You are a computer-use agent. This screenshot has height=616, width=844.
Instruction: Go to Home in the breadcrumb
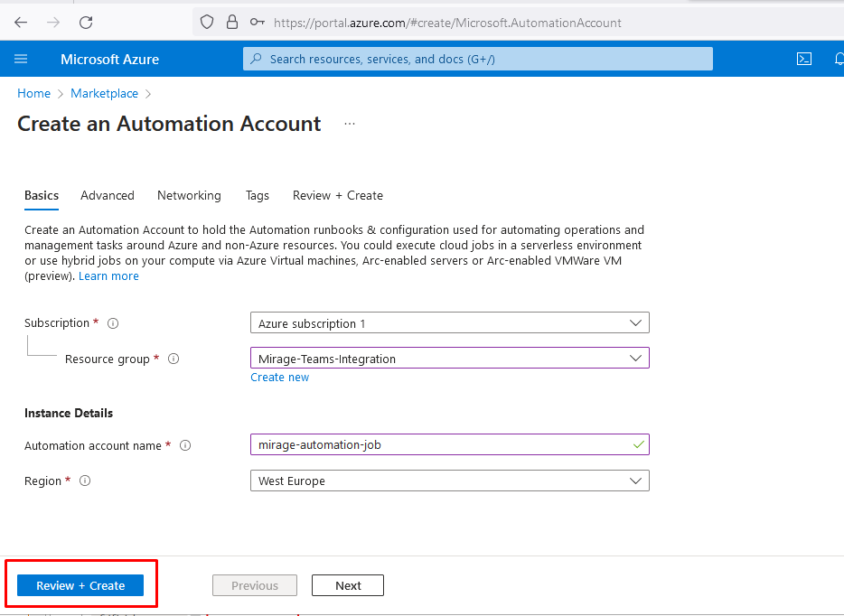[x=34, y=93]
